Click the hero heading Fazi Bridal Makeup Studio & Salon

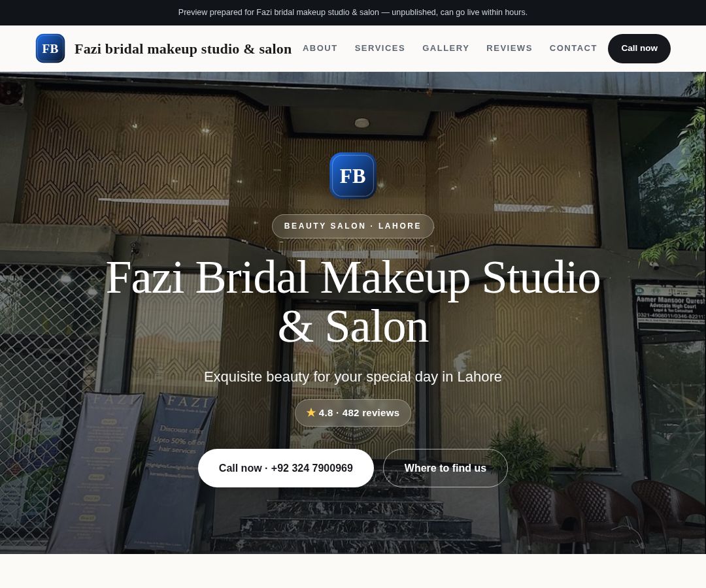click(352, 302)
